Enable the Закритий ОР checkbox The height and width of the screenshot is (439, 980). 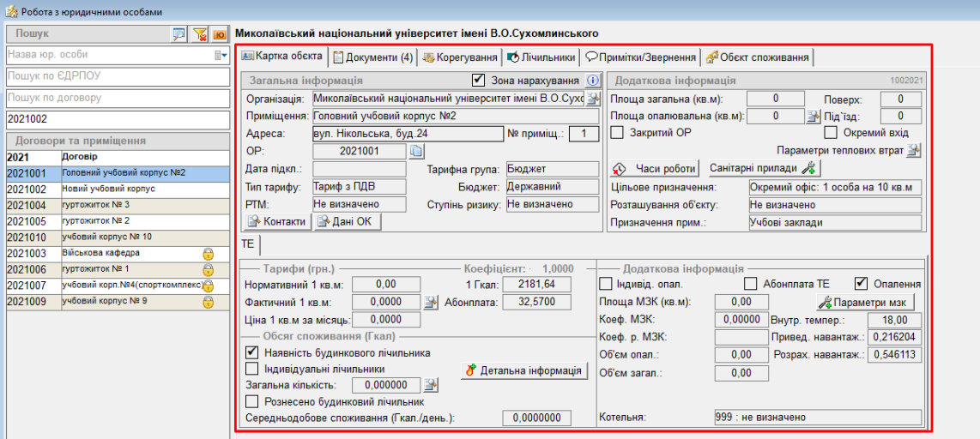tap(616, 132)
